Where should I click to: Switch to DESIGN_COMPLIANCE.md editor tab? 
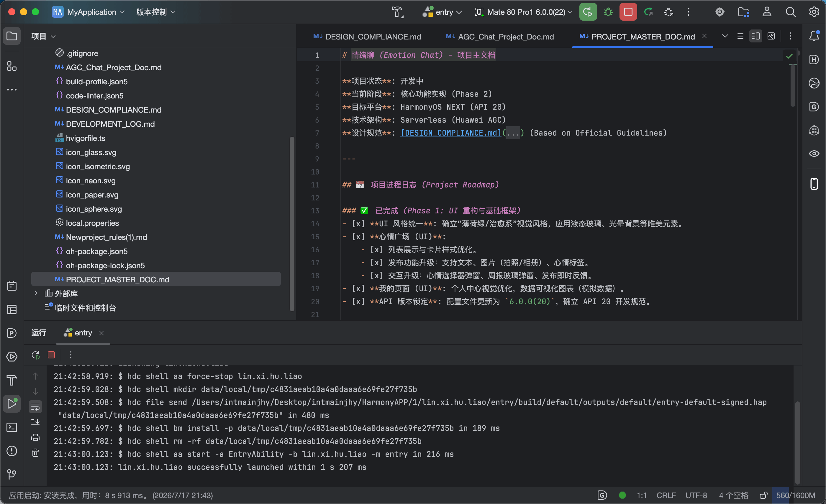[x=367, y=37]
